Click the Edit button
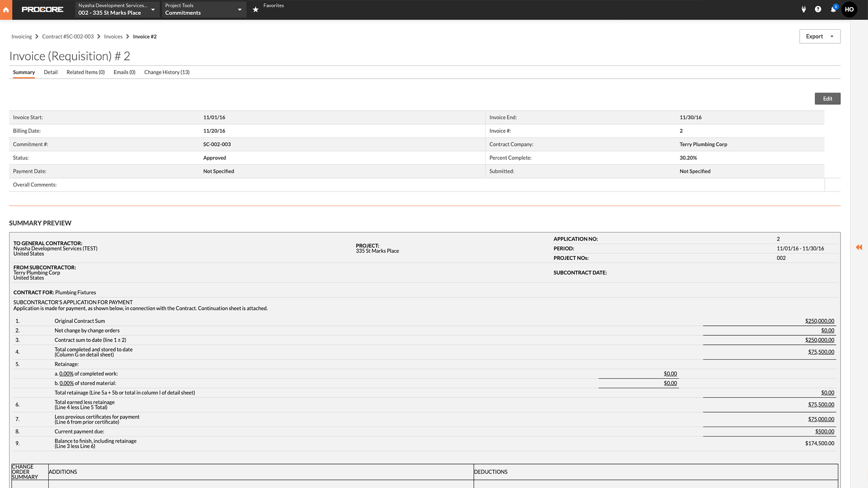The image size is (868, 488). [827, 99]
